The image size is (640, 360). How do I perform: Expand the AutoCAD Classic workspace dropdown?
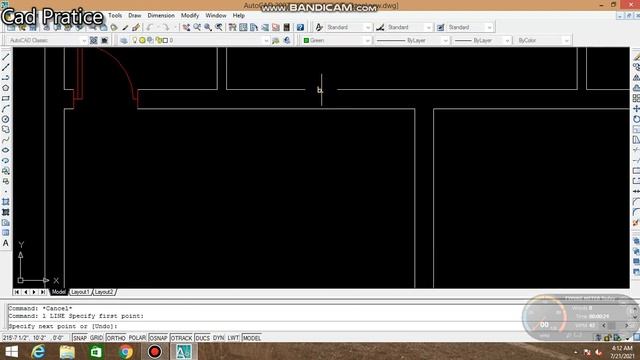click(x=84, y=40)
